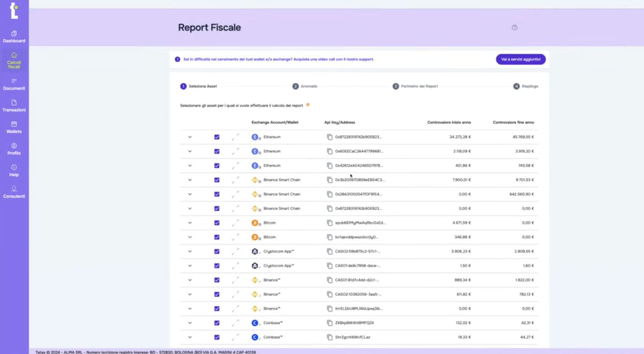Expand the Bitcoin xpub661My row
Viewport: 644px width, 354px height.
(x=190, y=223)
